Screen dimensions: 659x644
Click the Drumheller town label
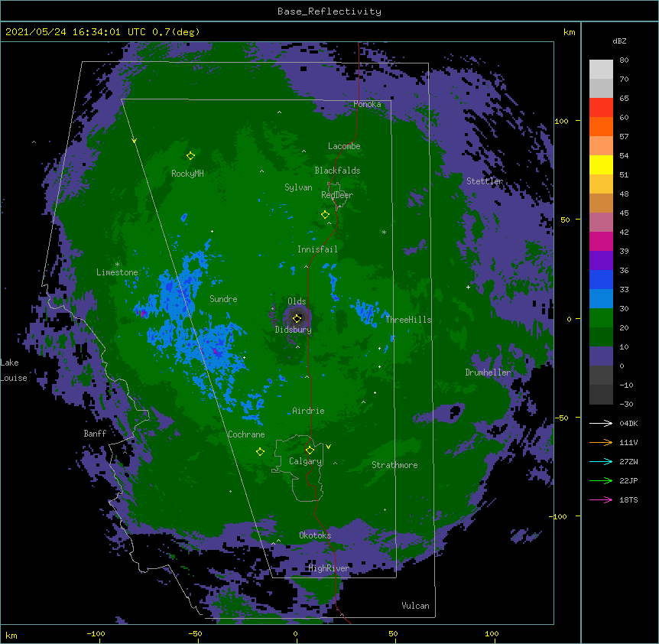(488, 372)
